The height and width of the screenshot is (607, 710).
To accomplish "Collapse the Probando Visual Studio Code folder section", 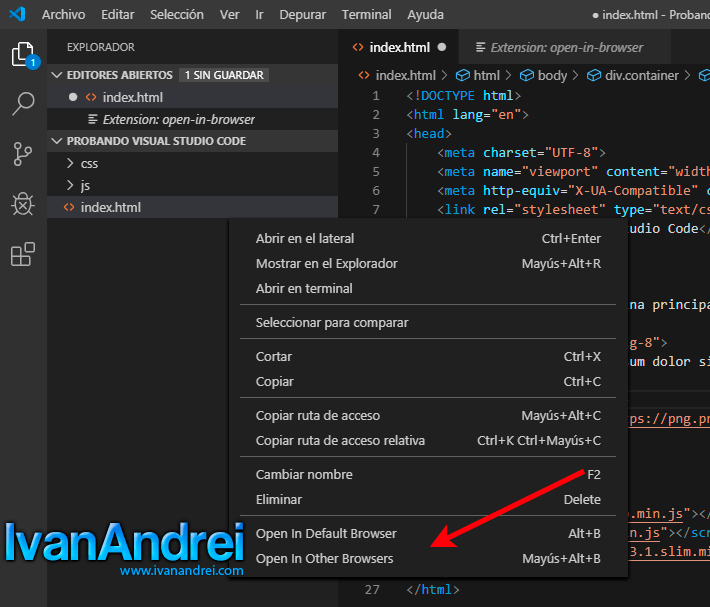I will 57,141.
